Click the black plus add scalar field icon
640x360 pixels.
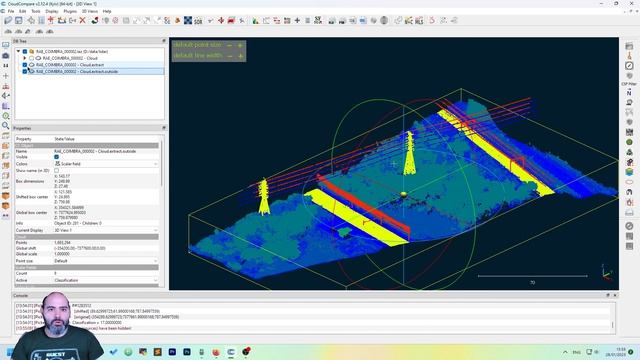[297, 20]
